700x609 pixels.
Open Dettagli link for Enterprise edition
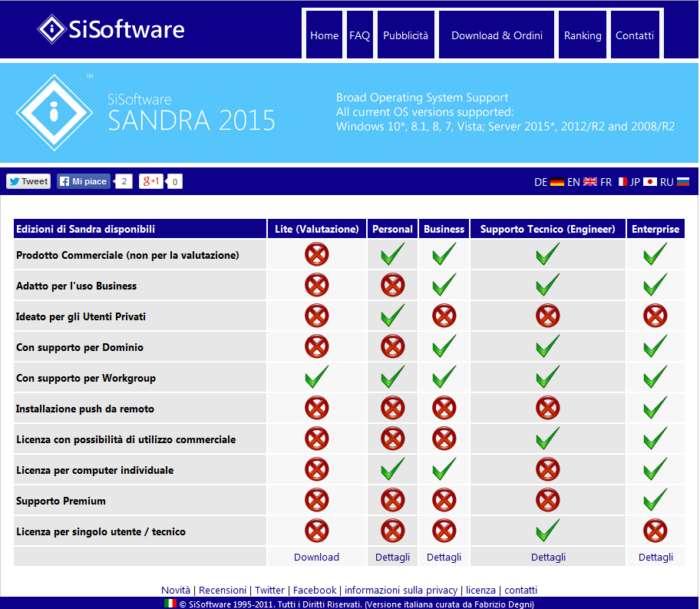pos(655,558)
